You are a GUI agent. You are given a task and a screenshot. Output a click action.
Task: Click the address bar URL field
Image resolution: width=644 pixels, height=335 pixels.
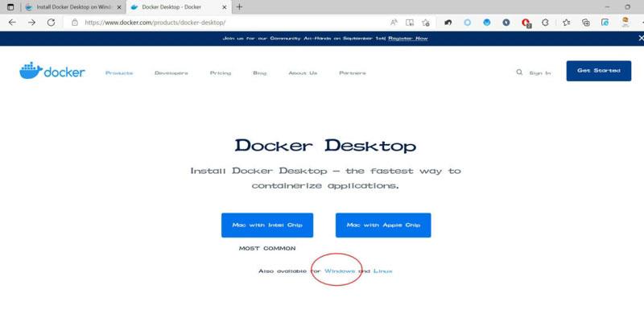(x=226, y=23)
